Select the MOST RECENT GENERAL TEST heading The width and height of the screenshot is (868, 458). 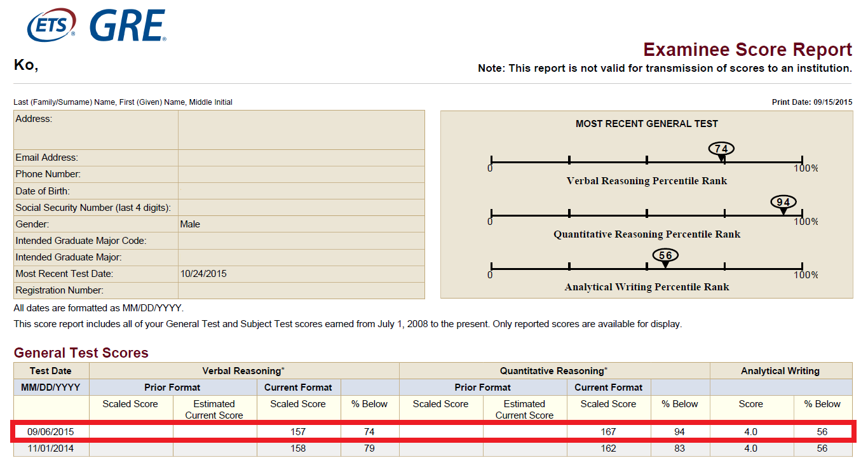[x=647, y=124]
